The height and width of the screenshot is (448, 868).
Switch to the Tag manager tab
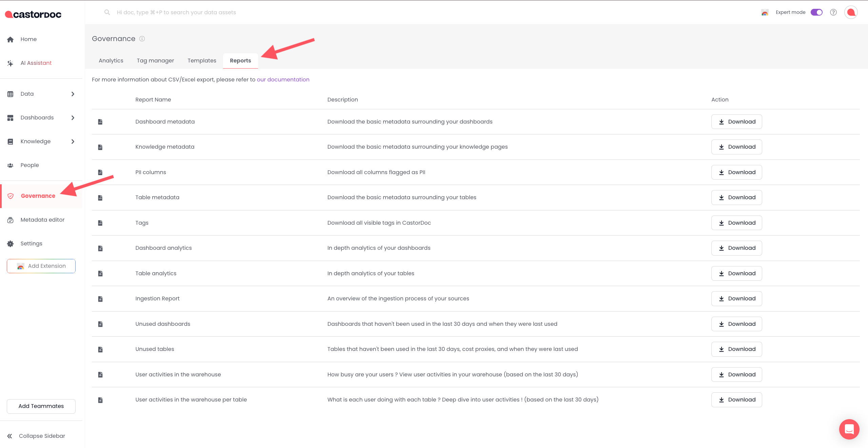155,61
